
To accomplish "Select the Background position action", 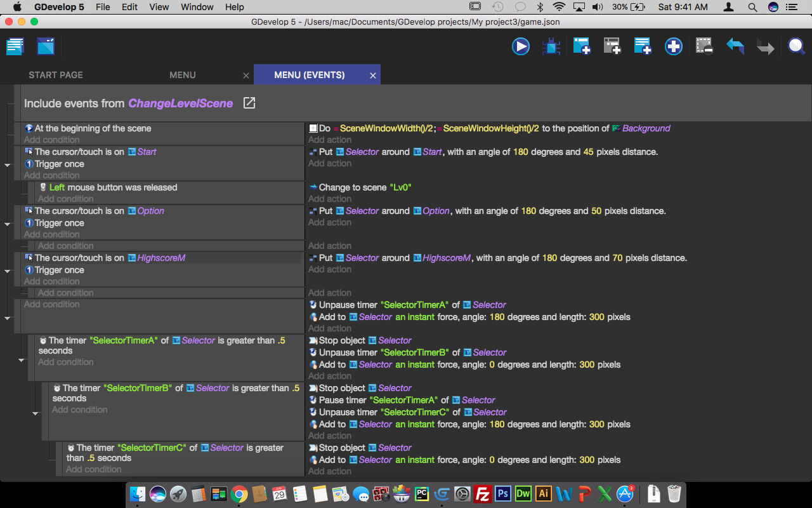I will coord(490,128).
